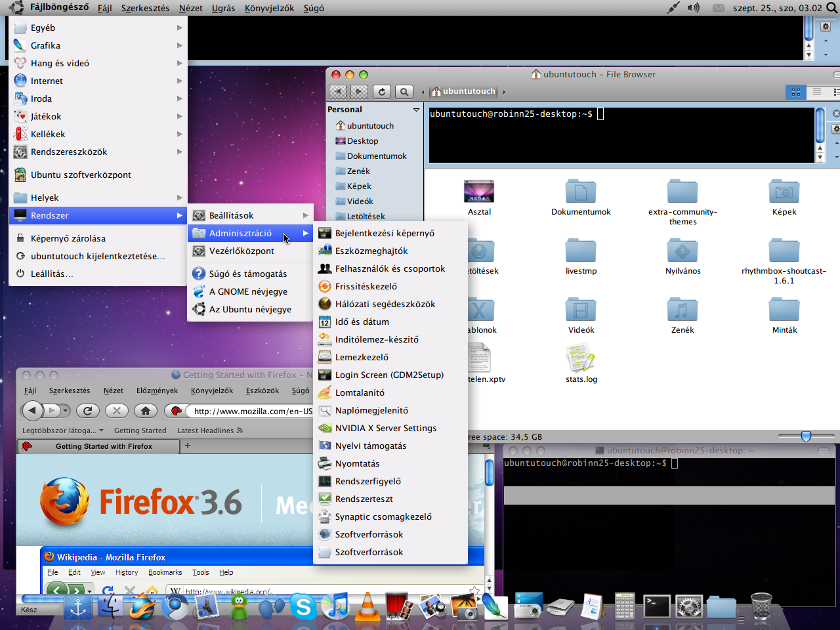Open the green Adium duck dock icon

(240, 606)
